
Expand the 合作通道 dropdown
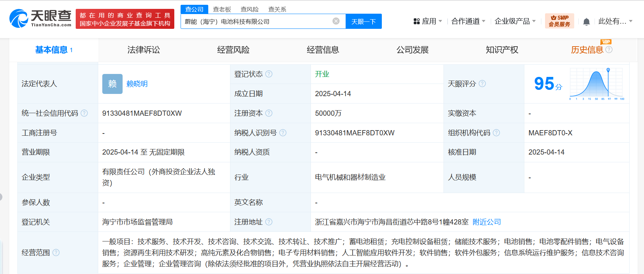(468, 21)
